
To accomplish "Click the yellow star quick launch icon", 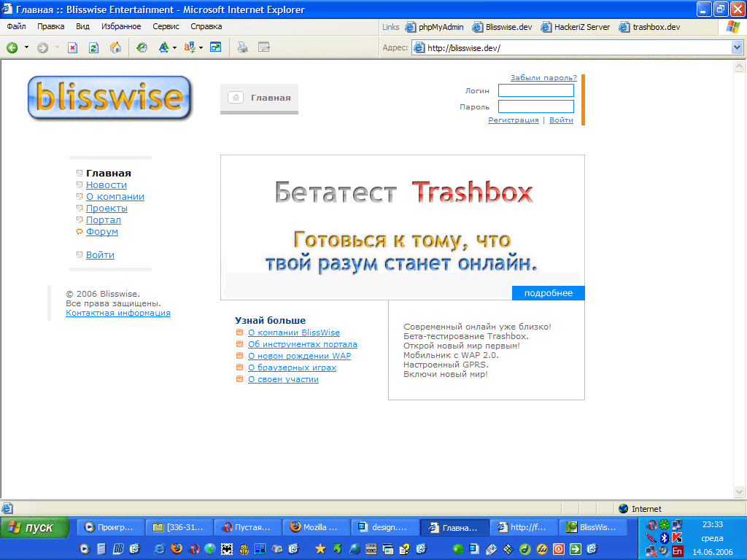I will 320,549.
